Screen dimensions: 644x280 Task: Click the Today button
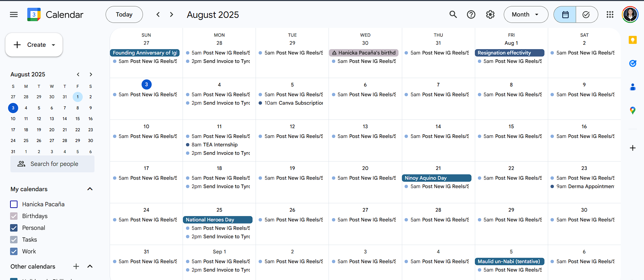point(124,14)
